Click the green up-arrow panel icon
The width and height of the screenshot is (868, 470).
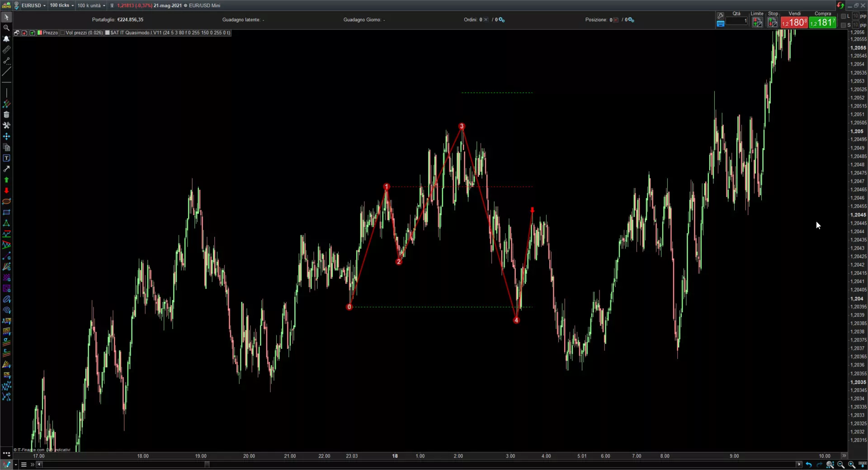tap(32, 33)
